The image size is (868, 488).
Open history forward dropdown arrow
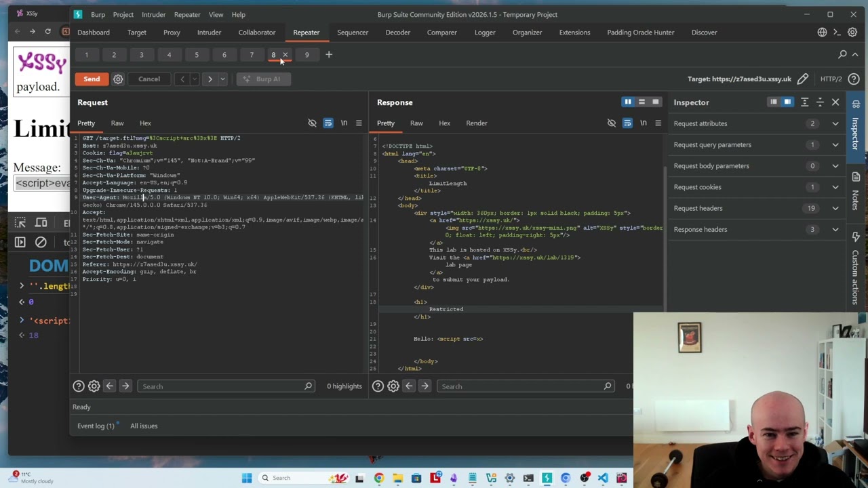(222, 79)
